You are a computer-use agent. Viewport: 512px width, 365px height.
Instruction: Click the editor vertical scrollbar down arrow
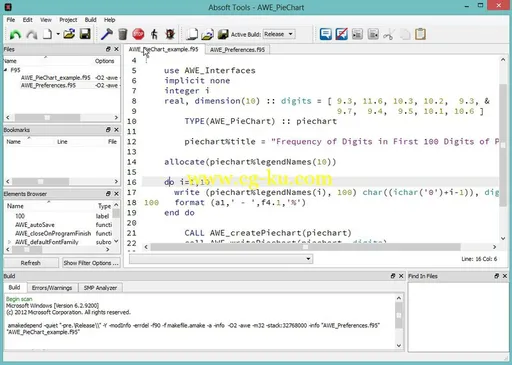[x=503, y=238]
